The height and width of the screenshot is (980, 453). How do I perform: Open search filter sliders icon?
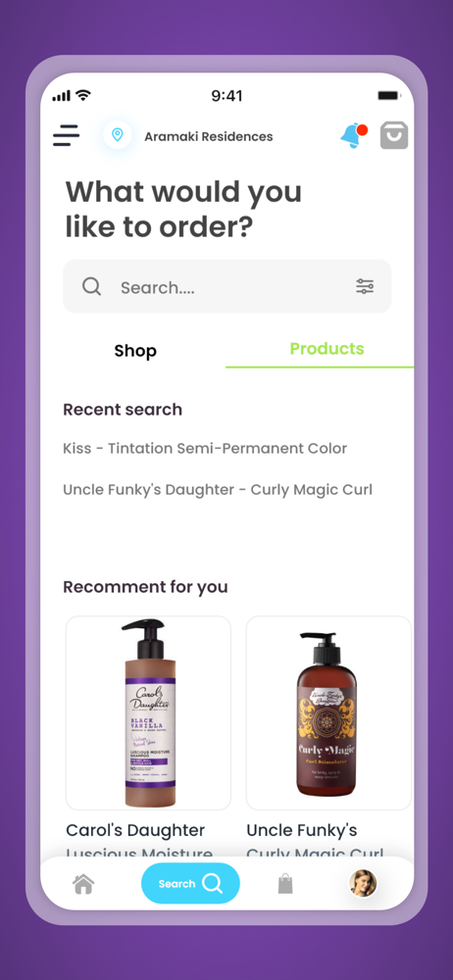click(x=365, y=287)
